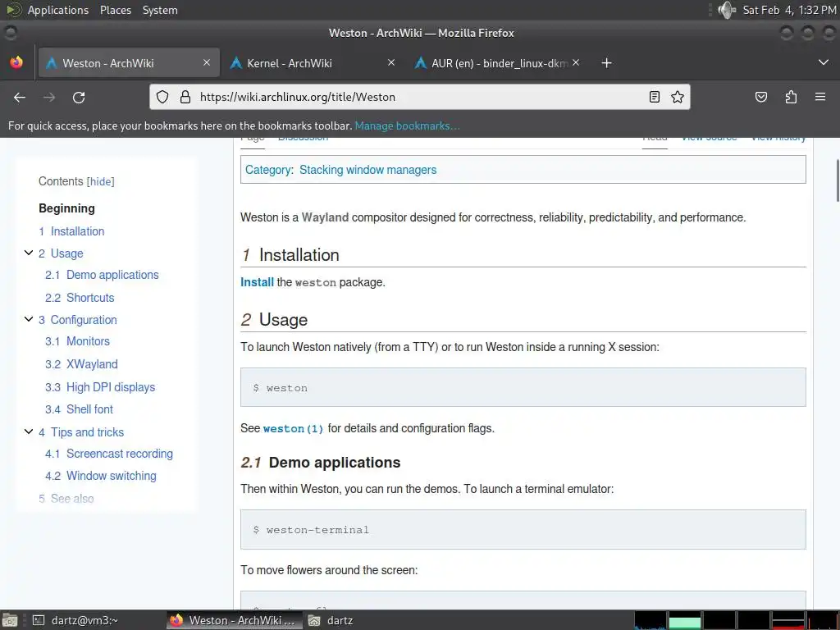Jump to 4.2 Window switching
Screen dimensions: 840x630
[x=101, y=476]
